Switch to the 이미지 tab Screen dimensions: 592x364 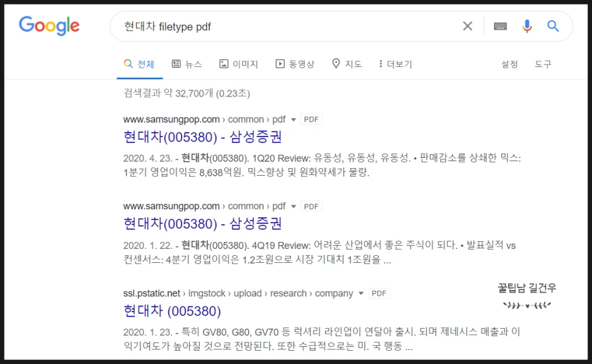click(238, 64)
